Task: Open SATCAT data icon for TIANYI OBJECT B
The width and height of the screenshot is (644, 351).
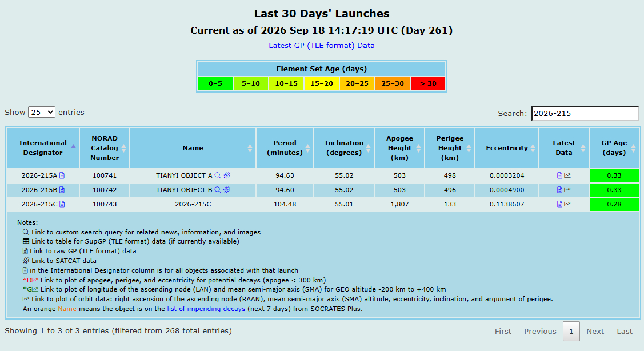Action: pyautogui.click(x=227, y=190)
